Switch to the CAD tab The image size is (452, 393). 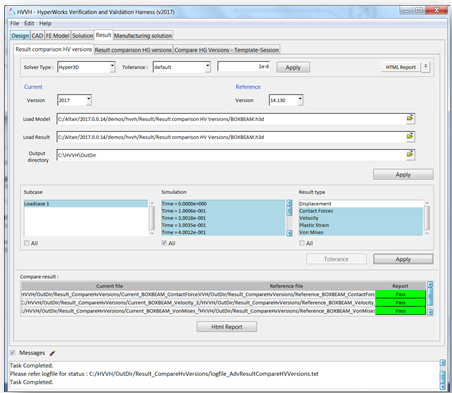tap(37, 36)
